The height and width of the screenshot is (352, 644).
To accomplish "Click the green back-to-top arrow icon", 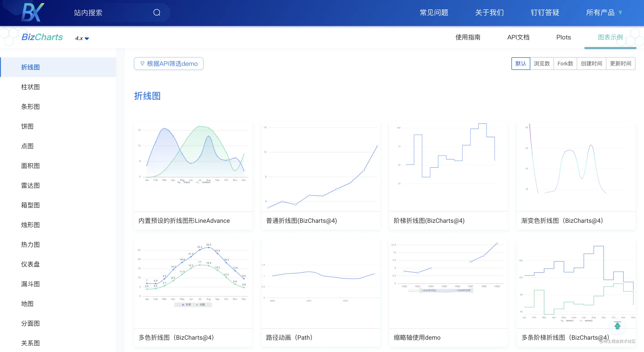I will [x=617, y=326].
